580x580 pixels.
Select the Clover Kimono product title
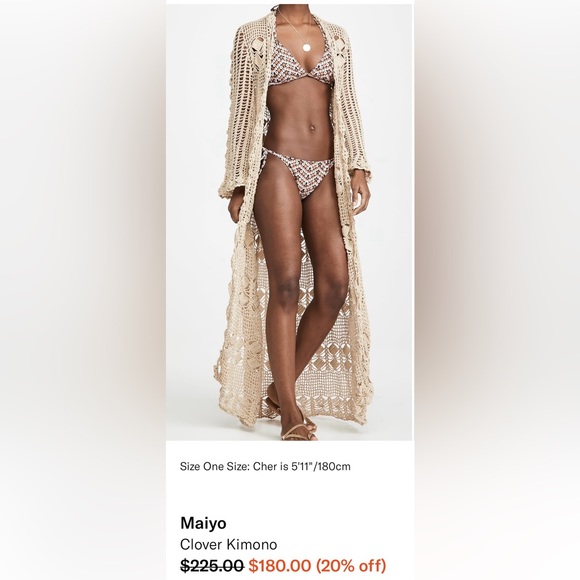coord(228,544)
